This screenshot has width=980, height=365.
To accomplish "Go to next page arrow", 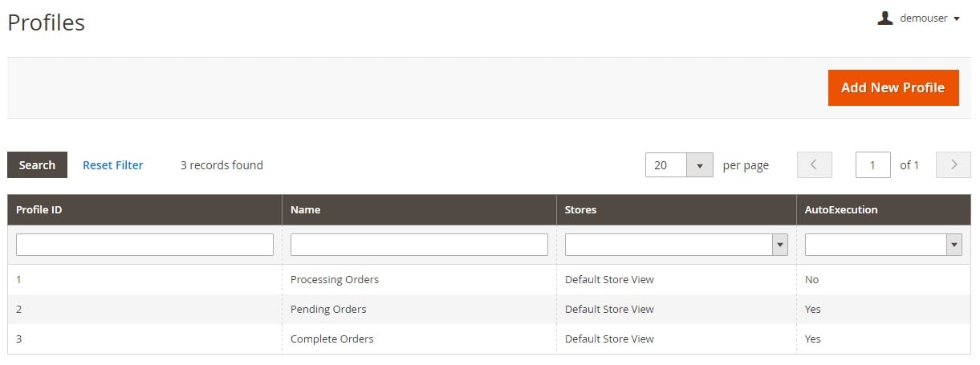I will click(x=954, y=165).
